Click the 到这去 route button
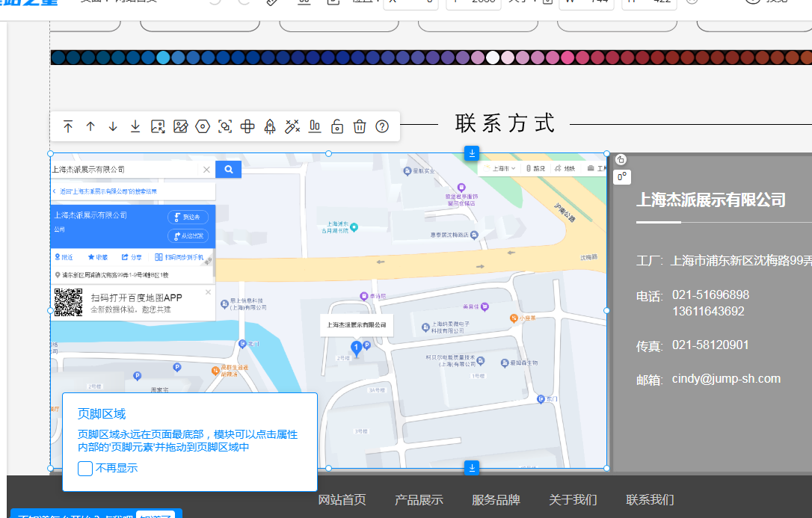The image size is (812, 518). click(x=188, y=218)
